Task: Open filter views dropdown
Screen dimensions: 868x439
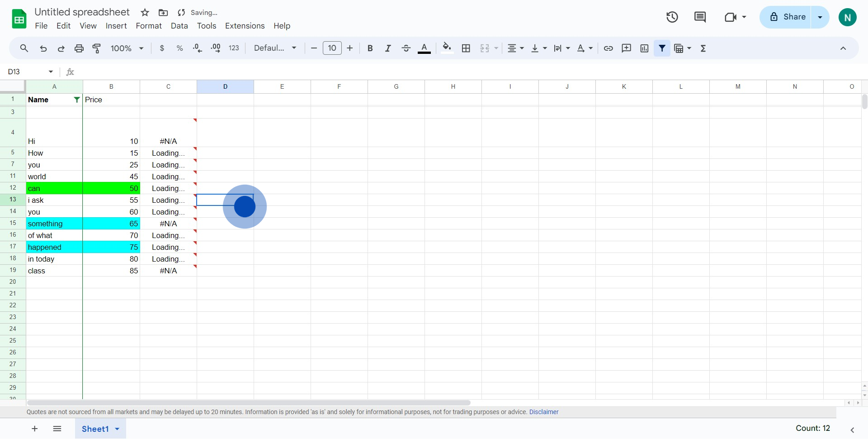Action: (x=683, y=48)
